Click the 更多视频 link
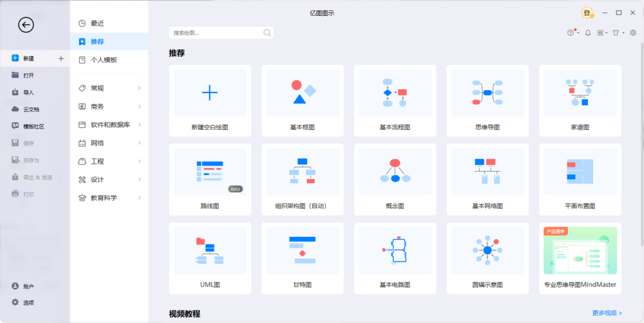644x323 pixels. click(x=607, y=313)
